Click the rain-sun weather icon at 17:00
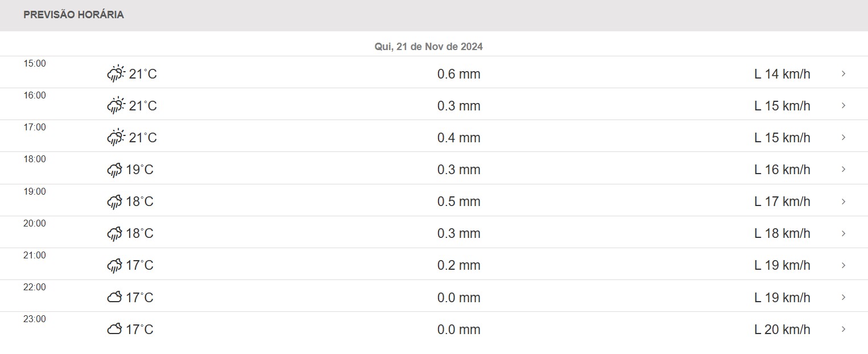Image resolution: width=868 pixels, height=354 pixels. tap(115, 137)
